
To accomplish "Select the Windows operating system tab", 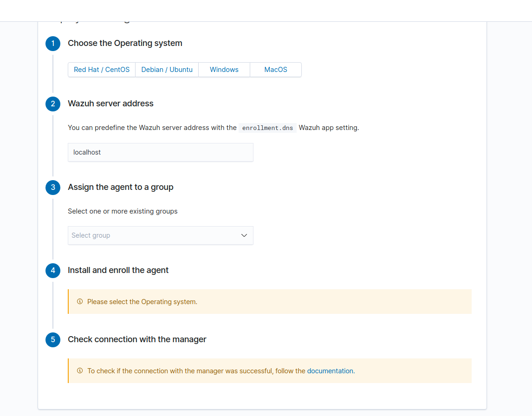I will [224, 69].
